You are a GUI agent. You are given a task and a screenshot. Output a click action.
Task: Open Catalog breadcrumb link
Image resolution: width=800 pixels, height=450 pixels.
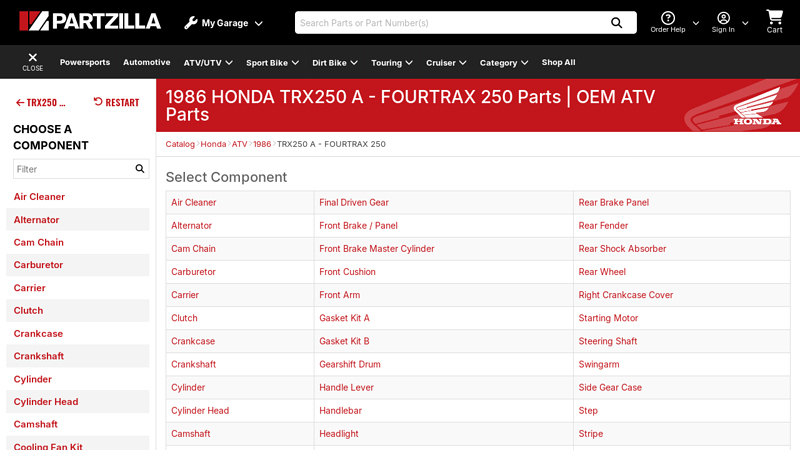point(180,144)
